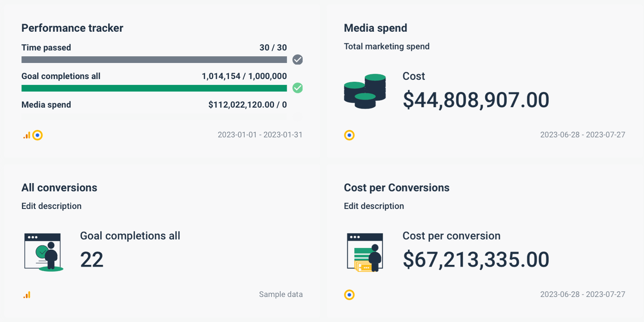The height and width of the screenshot is (322, 644).
Task: Open the Cost per Conversions date range selector
Action: tap(582, 294)
